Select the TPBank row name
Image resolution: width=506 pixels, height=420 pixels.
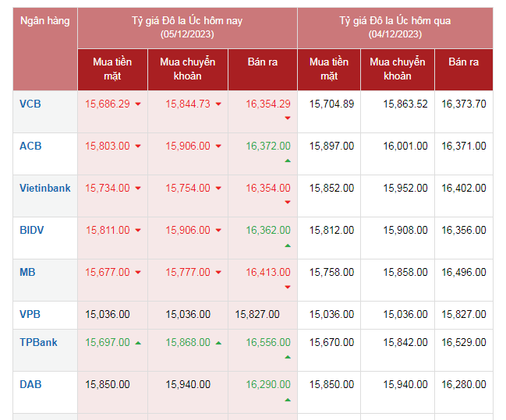tap(37, 342)
